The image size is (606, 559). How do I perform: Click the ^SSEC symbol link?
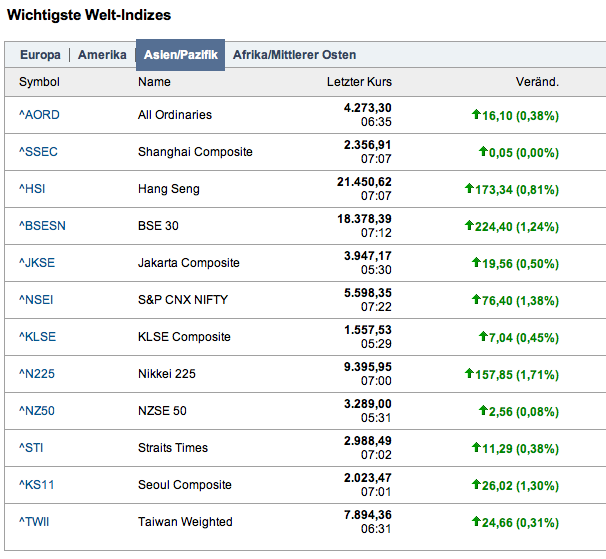click(x=39, y=152)
